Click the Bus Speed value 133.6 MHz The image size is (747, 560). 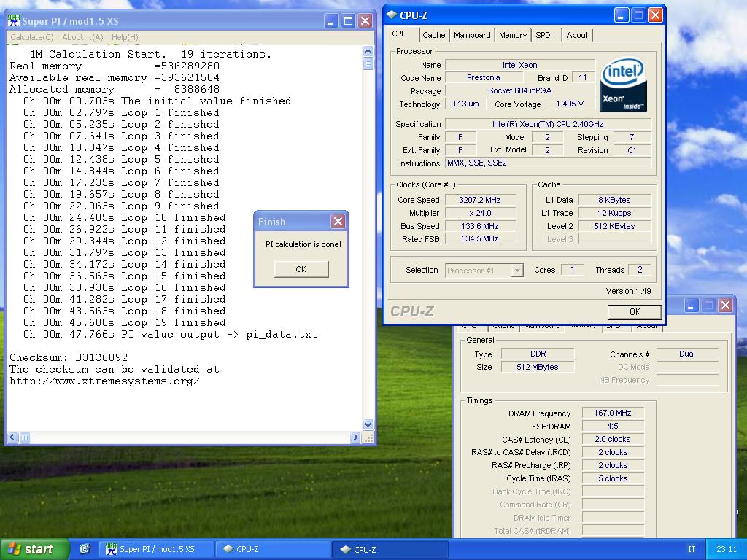(x=480, y=226)
